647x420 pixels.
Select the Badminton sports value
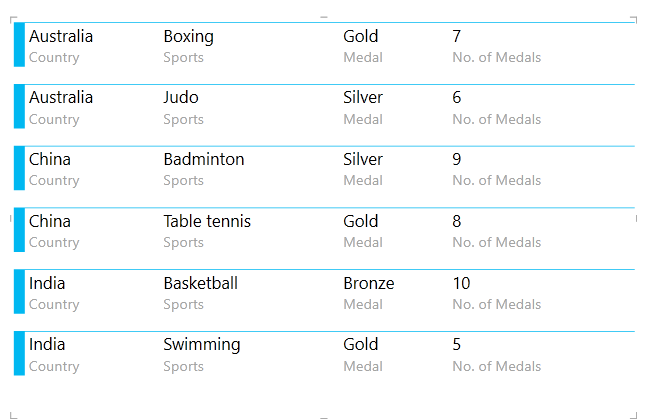coord(203,160)
